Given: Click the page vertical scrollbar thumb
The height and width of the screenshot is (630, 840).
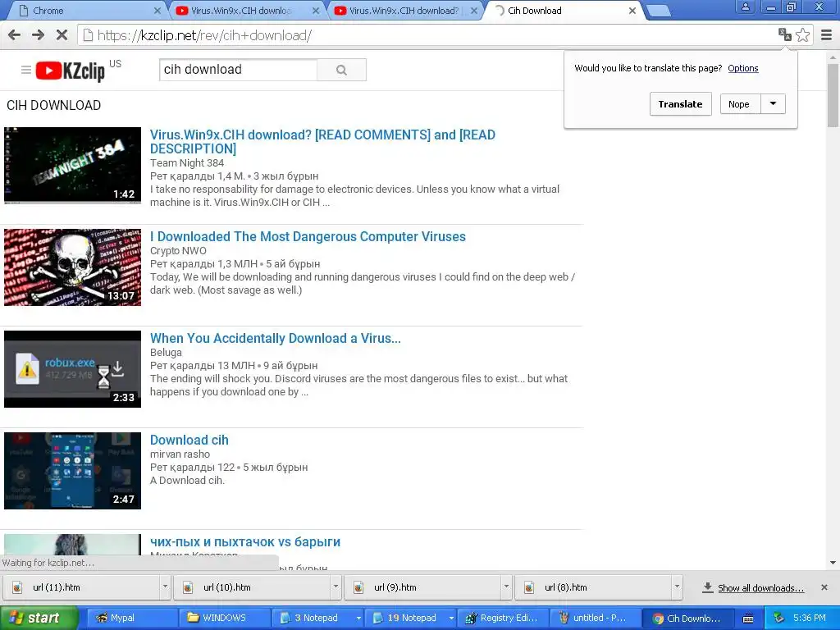Looking at the screenshot, I should pyautogui.click(x=833, y=95).
